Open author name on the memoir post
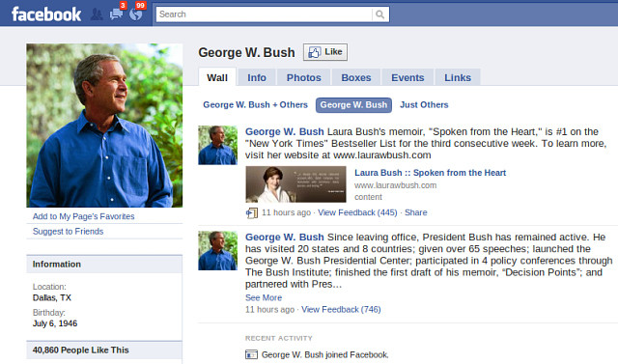618x364 pixels. tap(284, 131)
